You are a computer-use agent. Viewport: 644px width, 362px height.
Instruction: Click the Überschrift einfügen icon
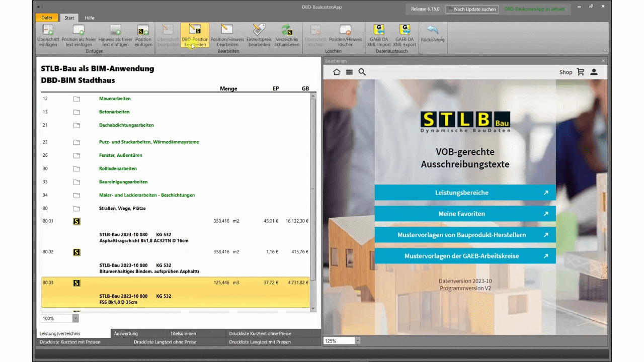coord(48,30)
